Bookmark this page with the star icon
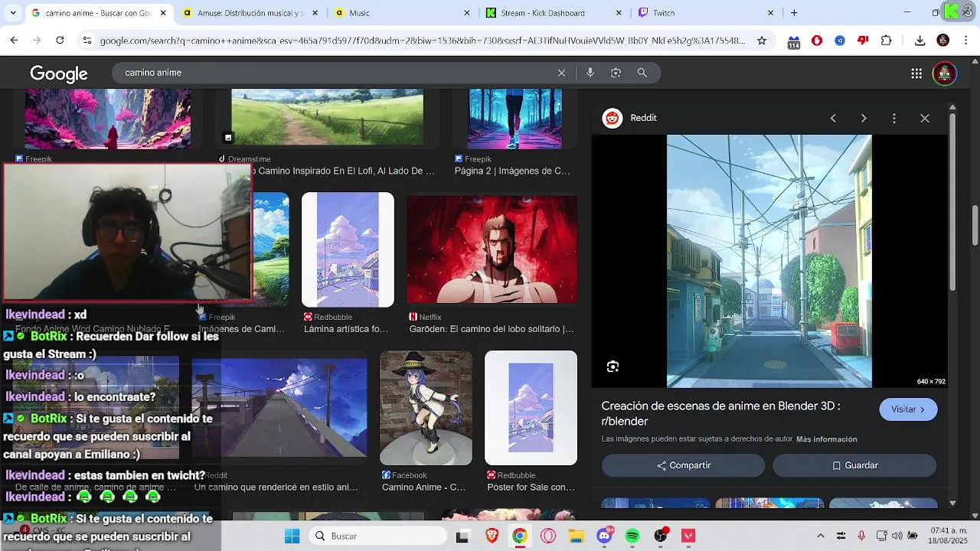The height and width of the screenshot is (551, 980). pos(762,41)
